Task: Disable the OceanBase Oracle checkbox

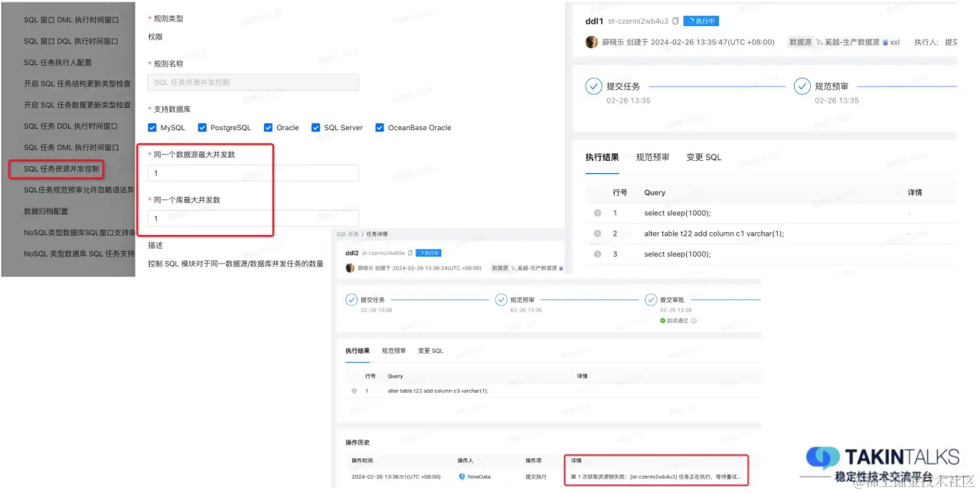Action: pos(380,128)
